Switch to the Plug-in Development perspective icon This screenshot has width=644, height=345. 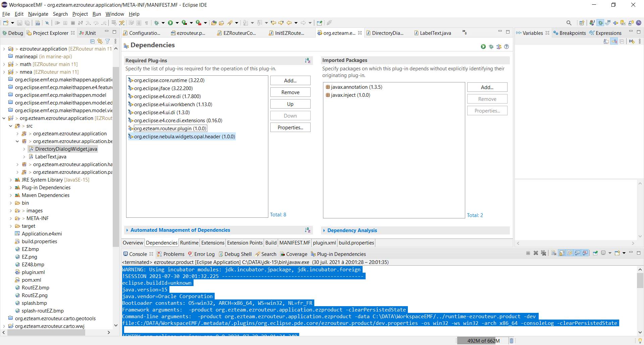click(615, 23)
